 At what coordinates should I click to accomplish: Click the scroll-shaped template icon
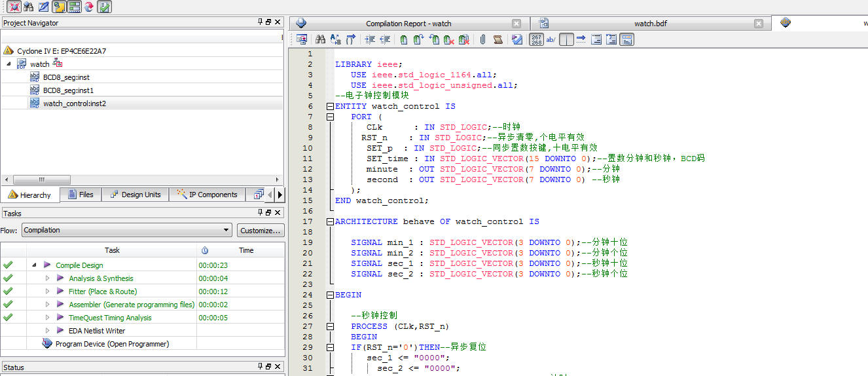tap(498, 40)
